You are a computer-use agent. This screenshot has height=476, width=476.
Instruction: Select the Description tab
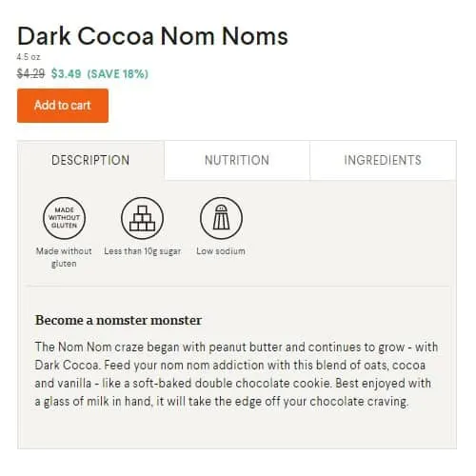90,160
